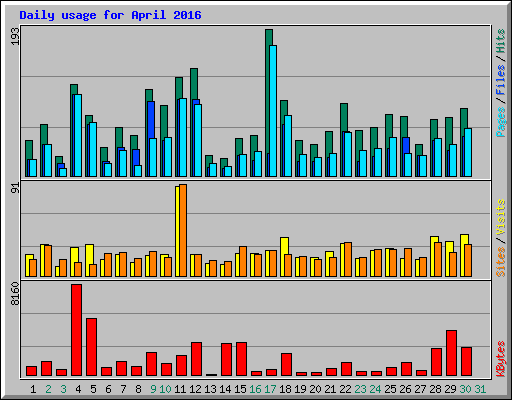Click the 'Daily usage for April 2016' title
This screenshot has height=400, width=512.
tap(110, 15)
